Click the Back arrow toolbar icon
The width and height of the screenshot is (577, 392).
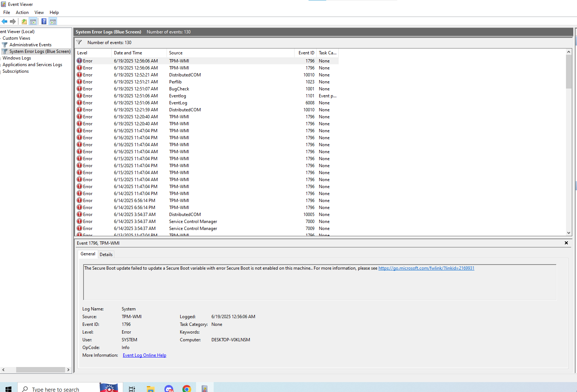click(x=4, y=21)
